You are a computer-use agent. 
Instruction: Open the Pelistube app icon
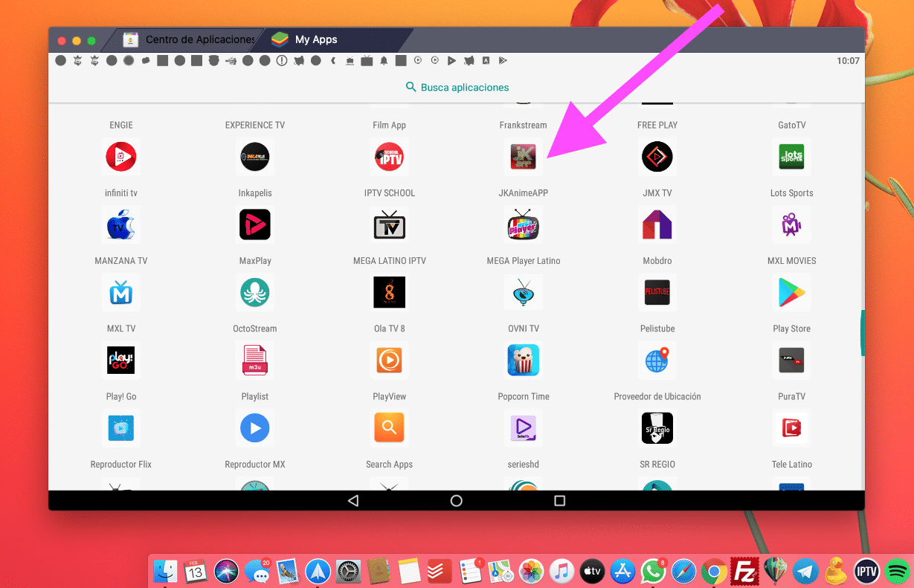point(657,292)
